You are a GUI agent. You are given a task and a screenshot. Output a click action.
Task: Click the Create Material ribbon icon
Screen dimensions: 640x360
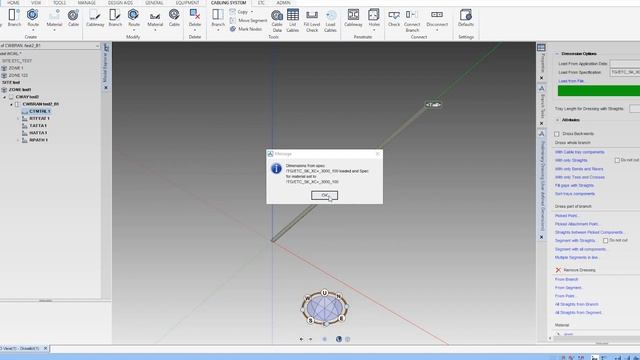tap(54, 16)
